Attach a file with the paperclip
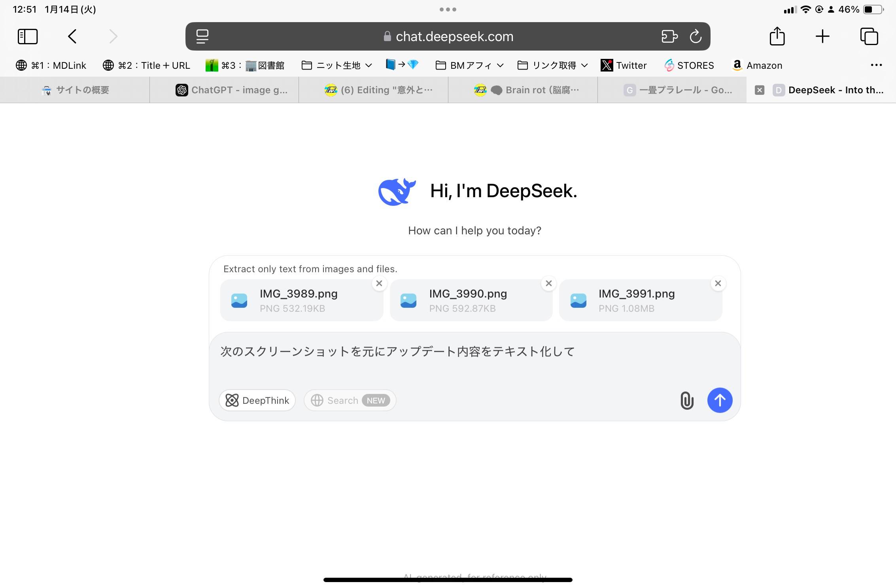Screen dimensions: 896x588 tap(687, 400)
